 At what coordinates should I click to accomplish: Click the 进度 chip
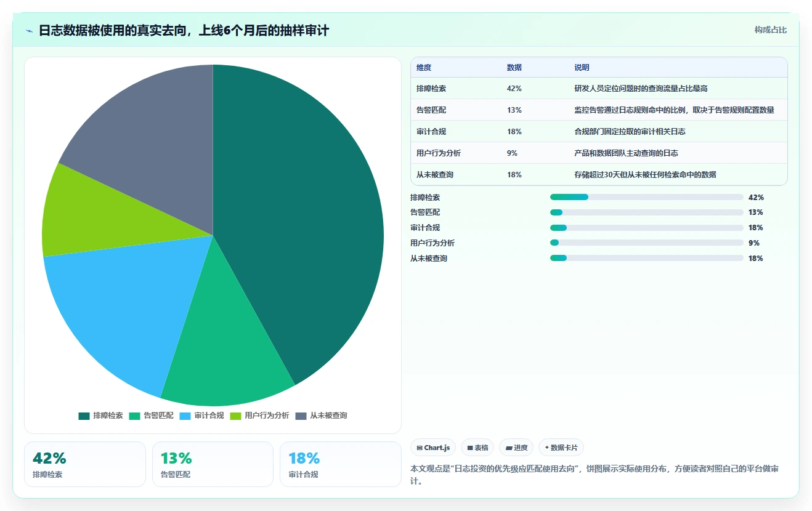[x=516, y=448]
